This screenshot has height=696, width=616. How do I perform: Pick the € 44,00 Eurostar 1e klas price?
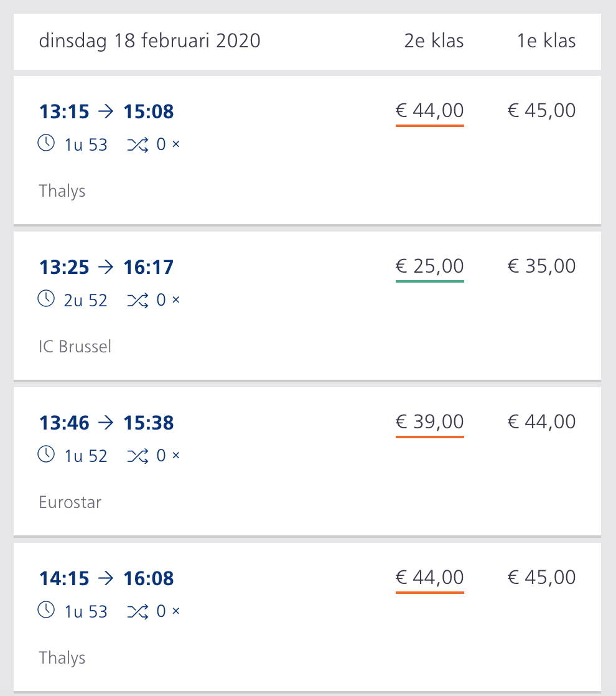coord(541,422)
